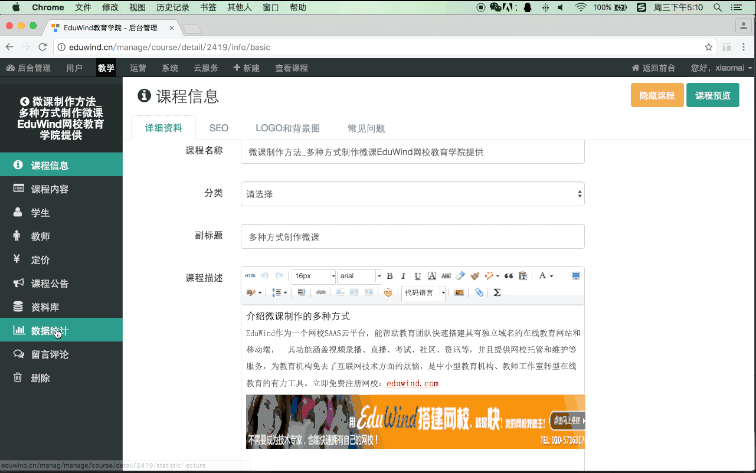This screenshot has height=473, width=756.
Task: Open the arial font family dropdown
Action: pos(359,276)
